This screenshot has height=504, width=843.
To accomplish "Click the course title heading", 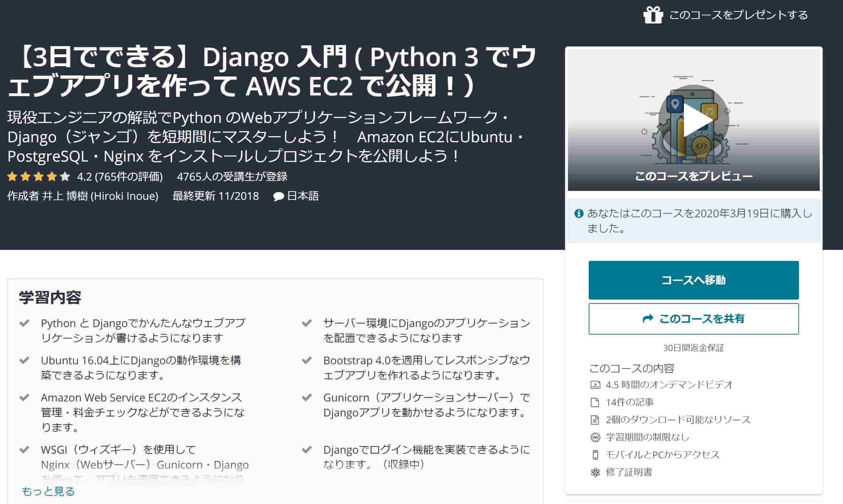I will 273,71.
